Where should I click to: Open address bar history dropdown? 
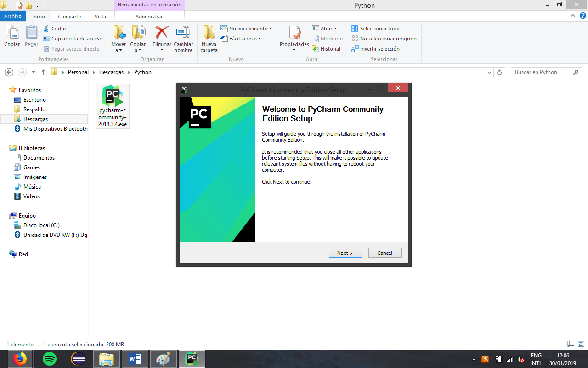(489, 72)
